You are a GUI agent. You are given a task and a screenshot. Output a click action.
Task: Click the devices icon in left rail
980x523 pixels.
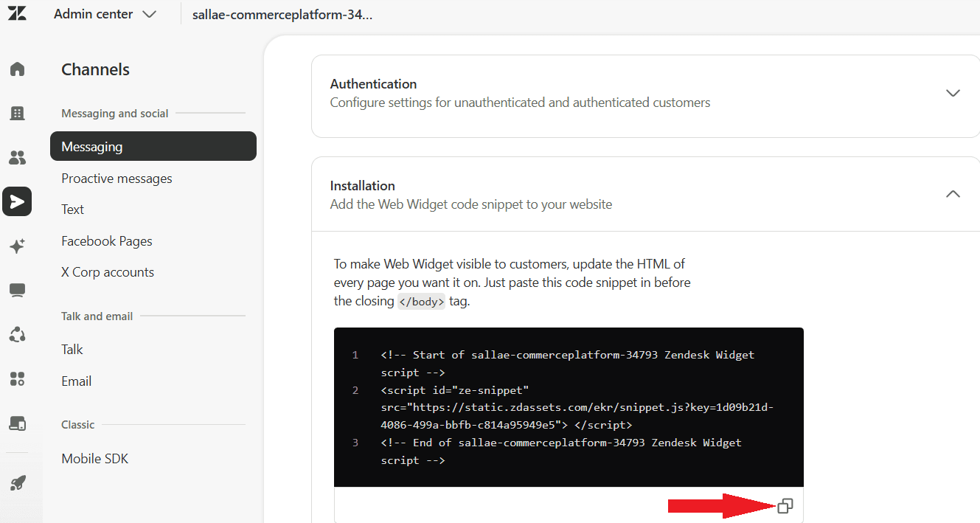click(x=17, y=423)
